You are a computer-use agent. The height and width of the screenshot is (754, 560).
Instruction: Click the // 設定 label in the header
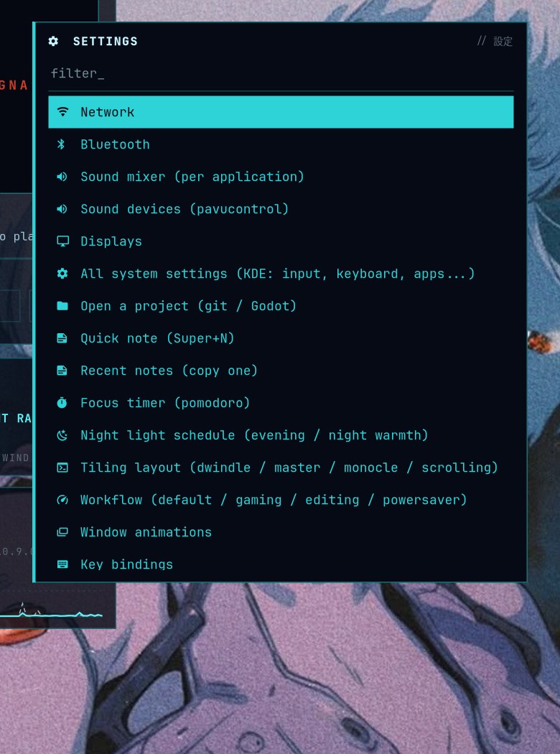(x=495, y=42)
